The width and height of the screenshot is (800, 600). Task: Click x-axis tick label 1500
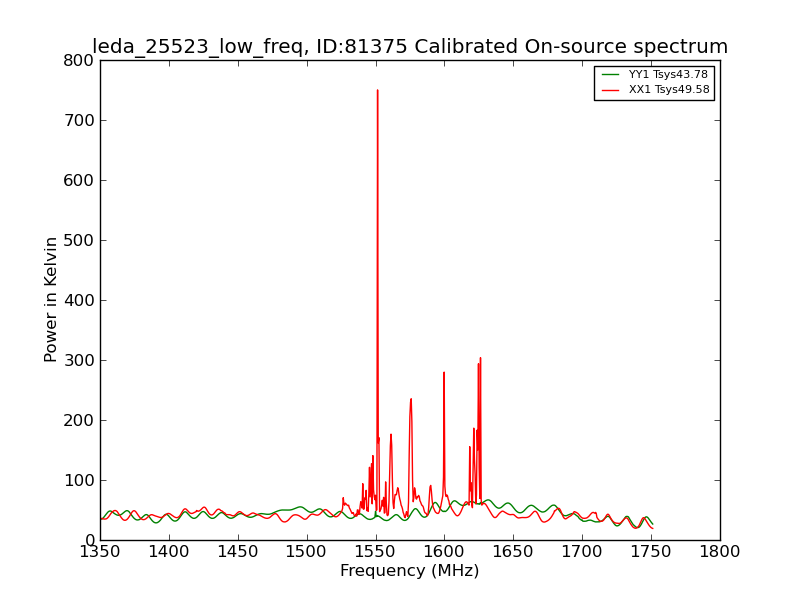pyautogui.click(x=307, y=552)
